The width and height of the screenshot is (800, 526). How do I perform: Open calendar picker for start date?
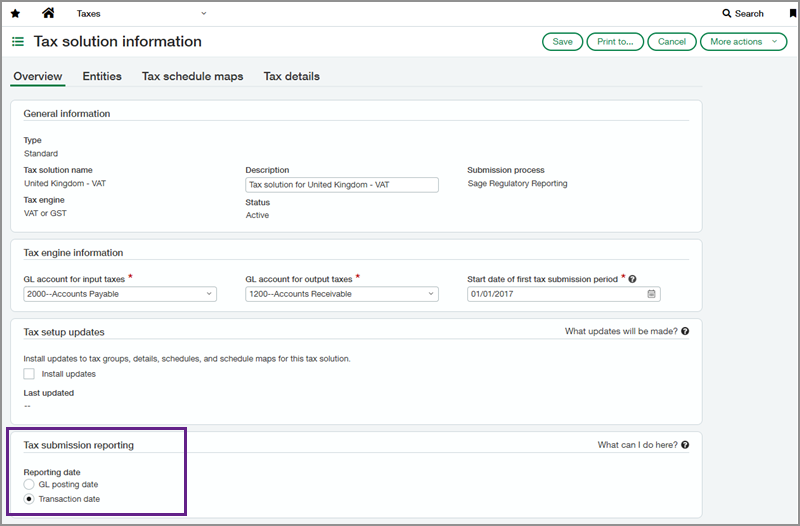click(652, 294)
